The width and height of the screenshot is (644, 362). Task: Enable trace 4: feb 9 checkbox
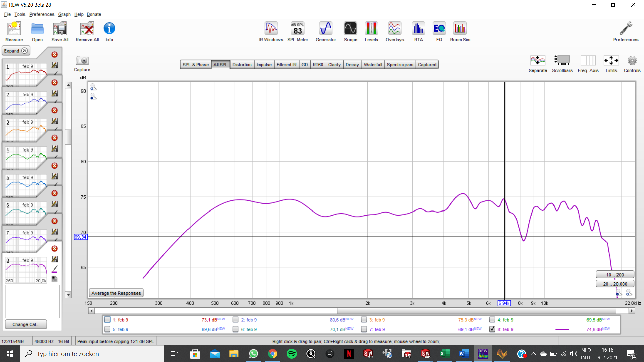pyautogui.click(x=492, y=319)
